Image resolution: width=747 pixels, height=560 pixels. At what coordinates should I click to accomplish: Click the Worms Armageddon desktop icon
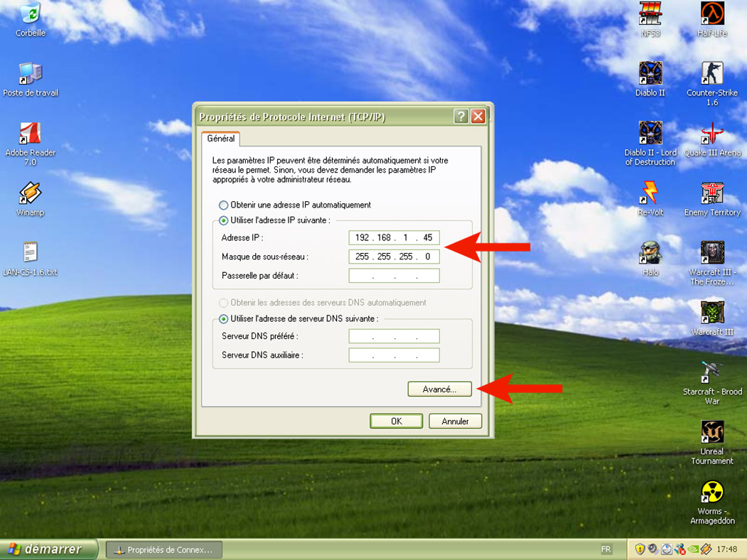coord(711,492)
